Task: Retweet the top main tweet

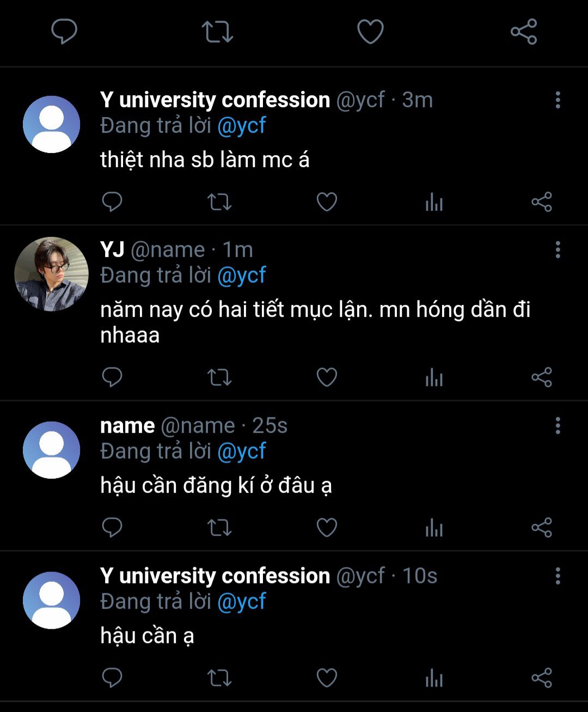Action: (x=217, y=32)
